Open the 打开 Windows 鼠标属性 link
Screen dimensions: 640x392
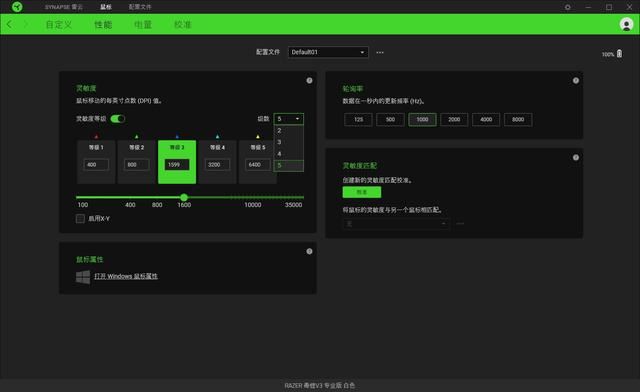126,276
